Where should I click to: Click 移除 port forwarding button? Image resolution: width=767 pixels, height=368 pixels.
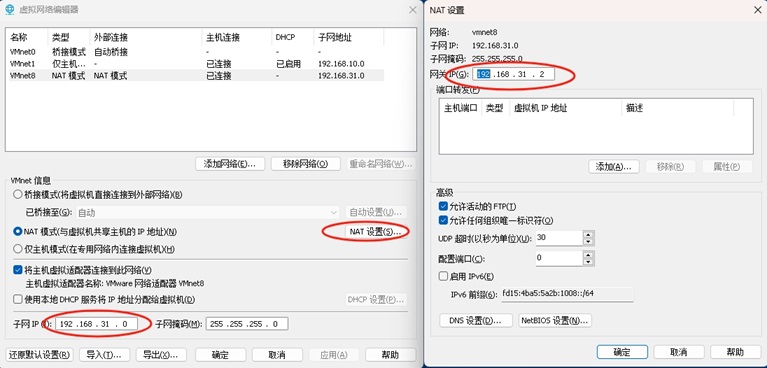(x=671, y=166)
